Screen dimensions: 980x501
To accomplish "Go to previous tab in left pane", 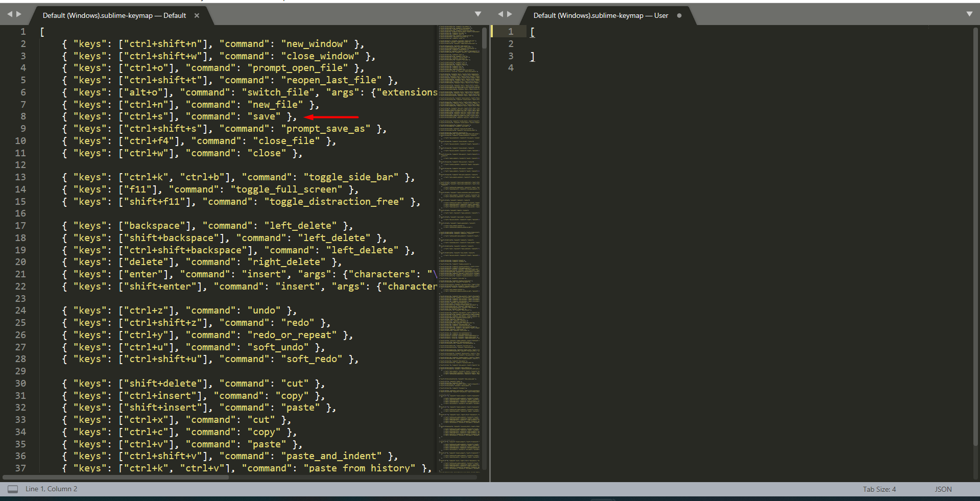I will (10, 14).
